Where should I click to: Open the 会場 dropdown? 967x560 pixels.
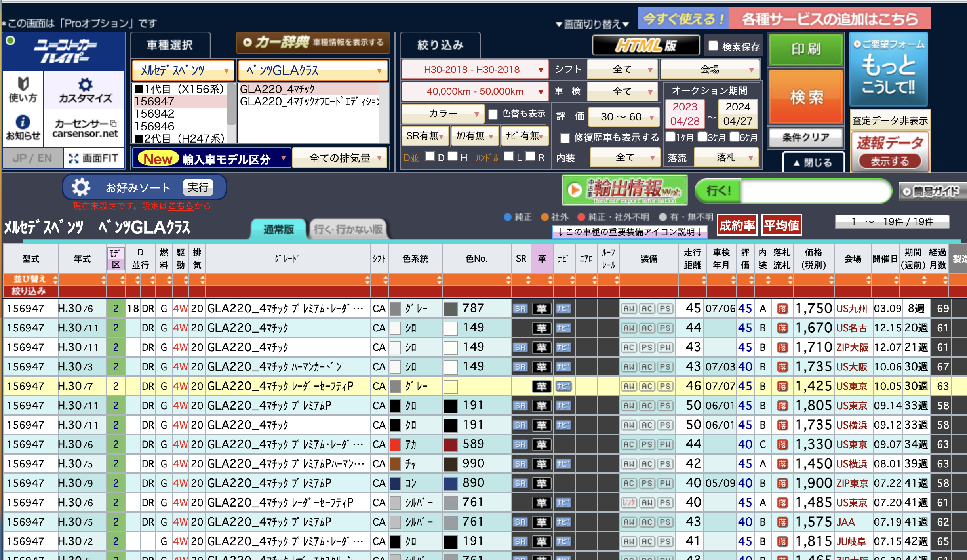pos(710,69)
